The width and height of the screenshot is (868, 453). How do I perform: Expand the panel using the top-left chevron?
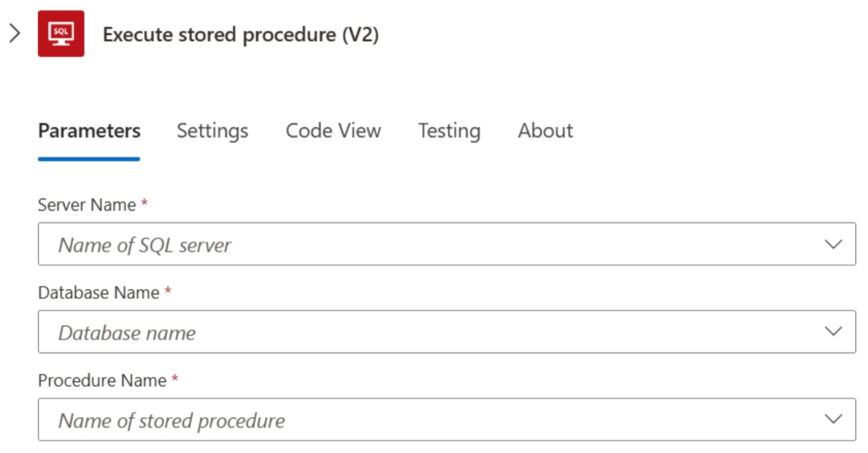14,34
